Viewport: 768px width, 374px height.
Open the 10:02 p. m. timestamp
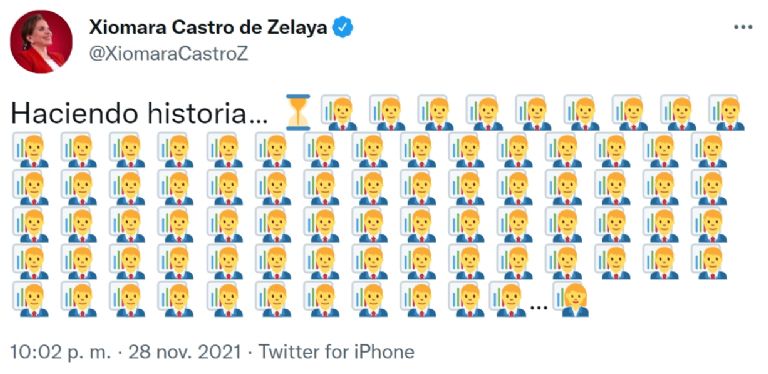coord(61,351)
